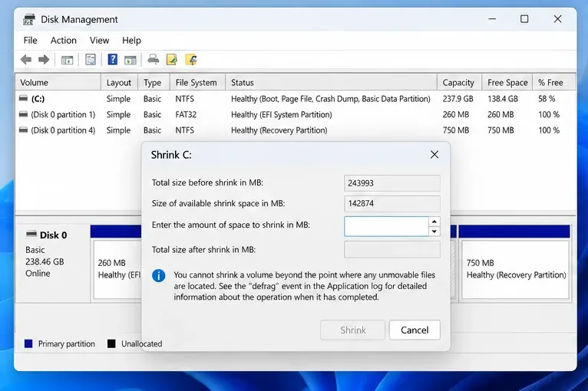The height and width of the screenshot is (391, 588).
Task: Click the Healthy (Recovery Partition) status in list
Action: coord(279,130)
